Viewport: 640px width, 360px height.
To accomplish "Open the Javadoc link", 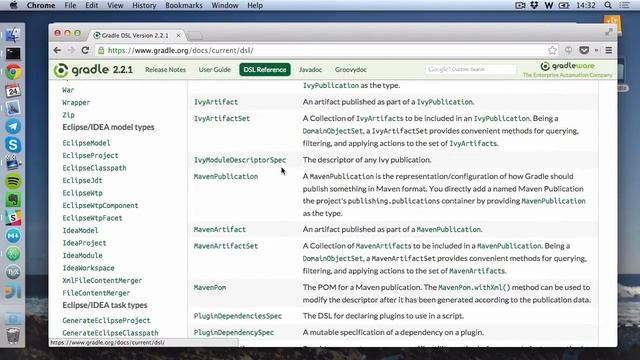I will click(310, 70).
